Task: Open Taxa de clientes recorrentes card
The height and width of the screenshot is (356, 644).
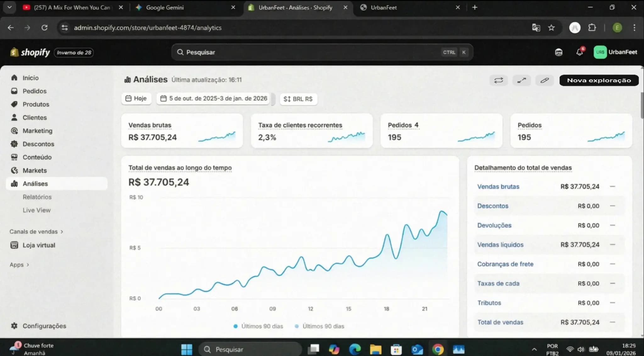Action: [312, 131]
